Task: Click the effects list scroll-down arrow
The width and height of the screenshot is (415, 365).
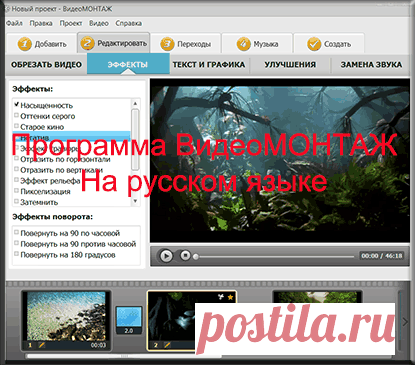Action: [135, 201]
